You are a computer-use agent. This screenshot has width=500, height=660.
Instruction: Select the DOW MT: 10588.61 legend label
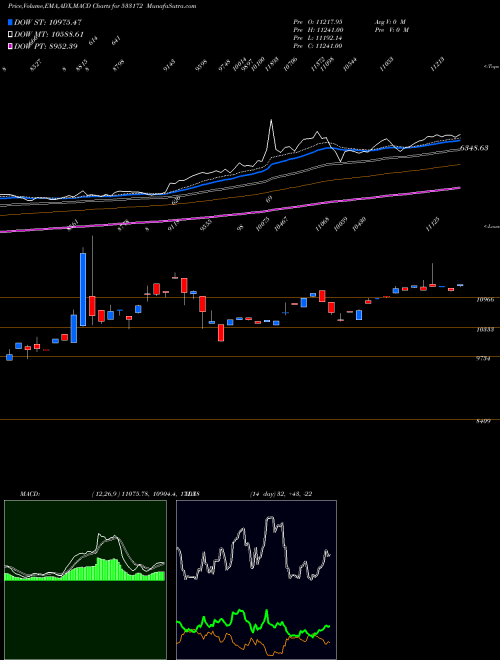click(x=49, y=35)
